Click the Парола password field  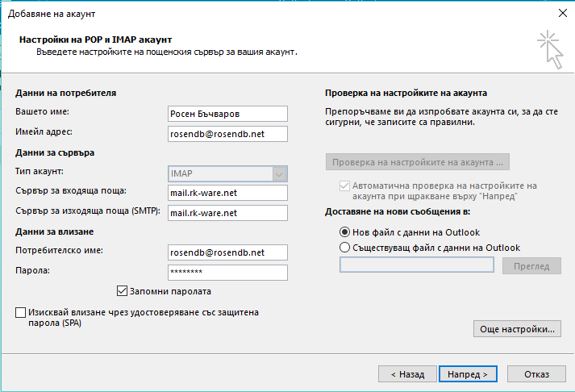(227, 273)
